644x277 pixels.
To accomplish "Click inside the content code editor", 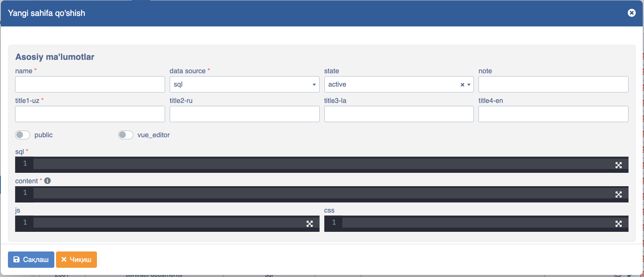I will click(x=322, y=194).
